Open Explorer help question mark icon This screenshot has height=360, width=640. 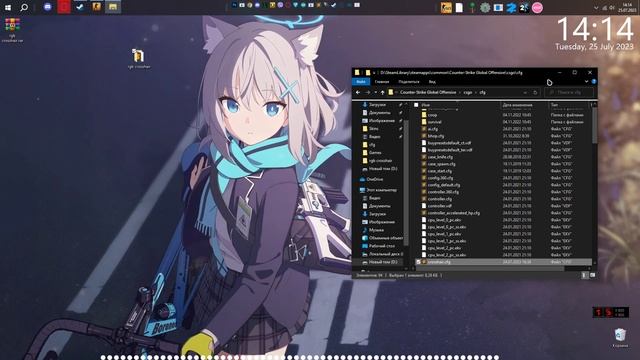pyautogui.click(x=593, y=82)
